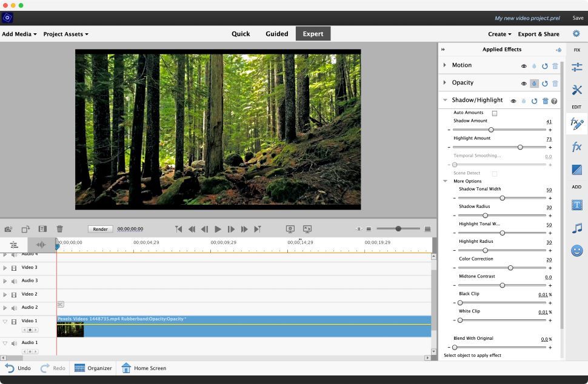The height and width of the screenshot is (384, 588).
Task: Open the Graphics panel
Action: pos(576,250)
